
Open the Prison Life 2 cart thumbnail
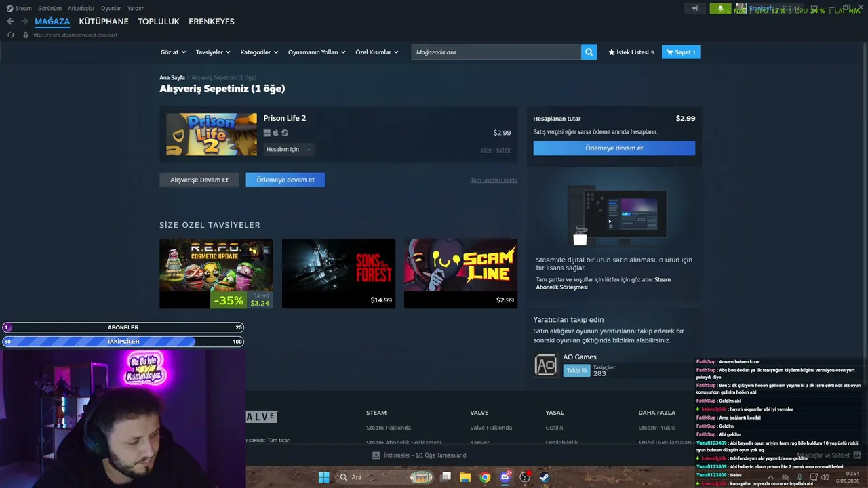212,134
